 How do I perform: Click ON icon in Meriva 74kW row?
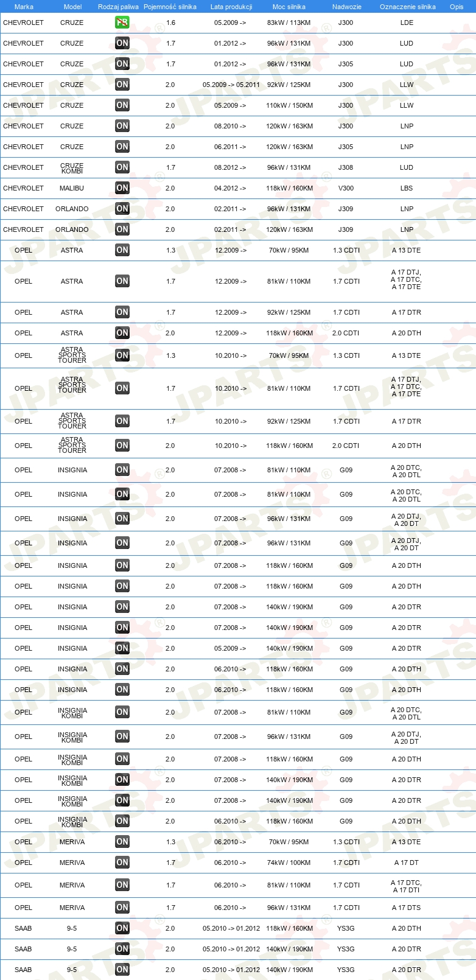[122, 863]
